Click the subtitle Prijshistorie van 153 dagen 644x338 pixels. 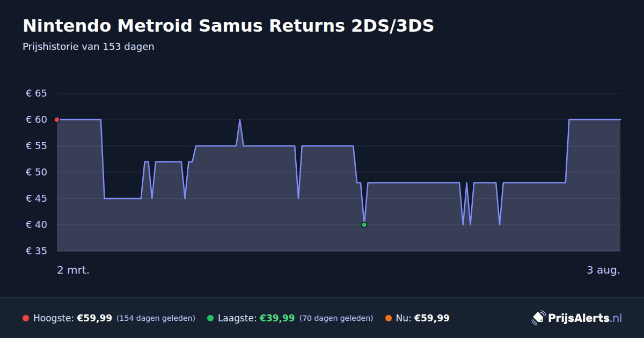point(89,47)
